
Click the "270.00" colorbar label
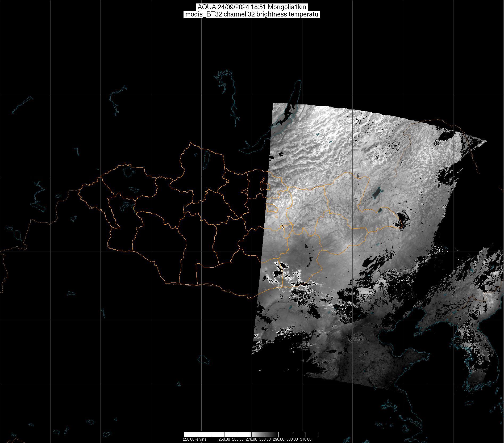click(251, 439)
